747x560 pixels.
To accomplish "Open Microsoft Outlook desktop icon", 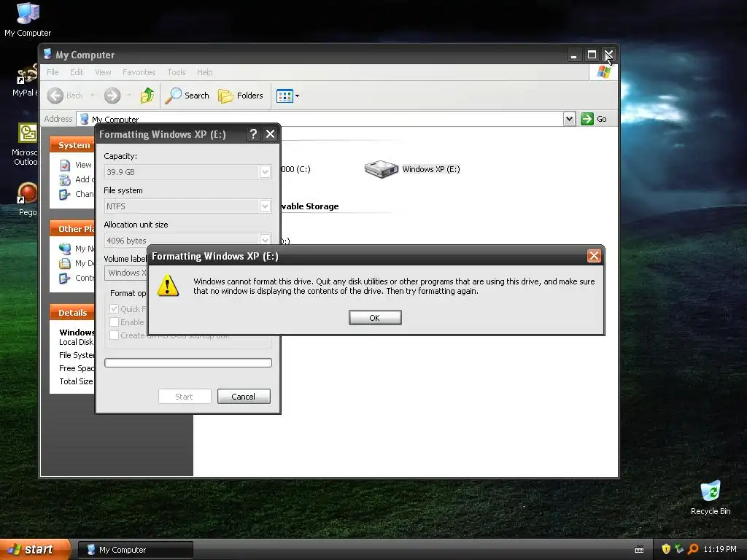I will [x=27, y=144].
